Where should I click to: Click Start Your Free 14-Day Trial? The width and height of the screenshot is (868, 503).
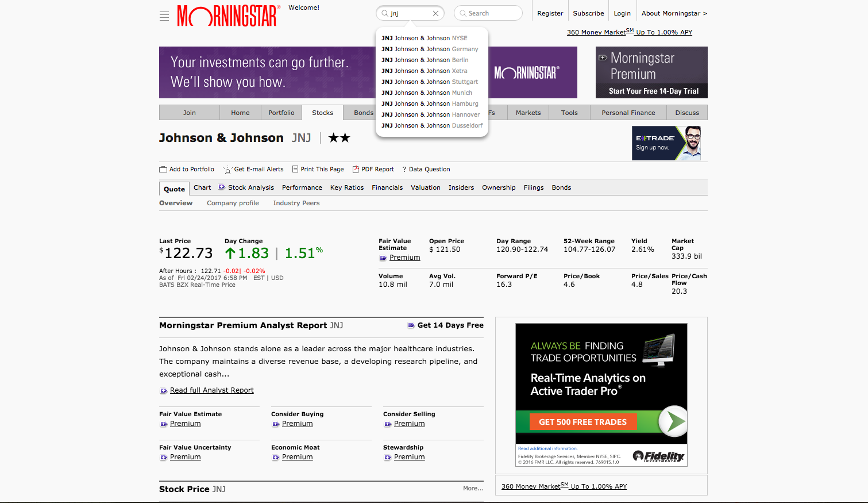[654, 91]
